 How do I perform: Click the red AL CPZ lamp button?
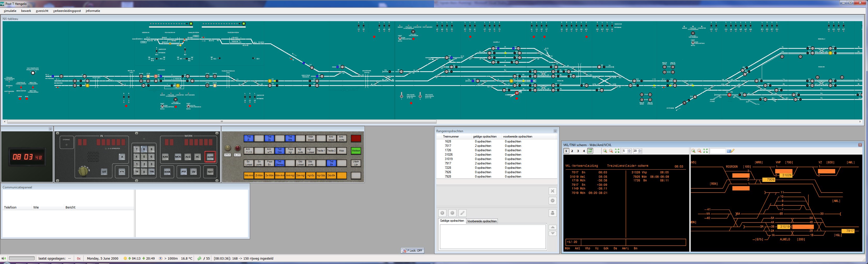pyautogui.click(x=238, y=148)
